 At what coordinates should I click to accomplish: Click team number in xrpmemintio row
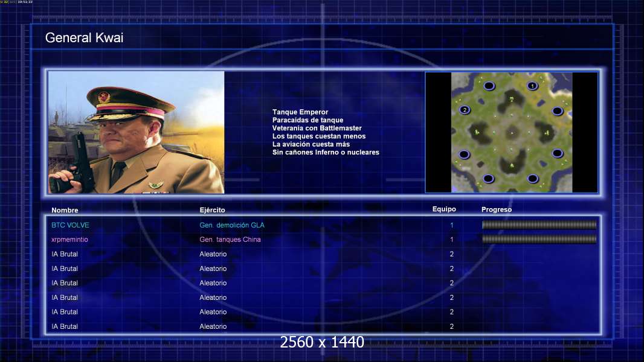(451, 240)
